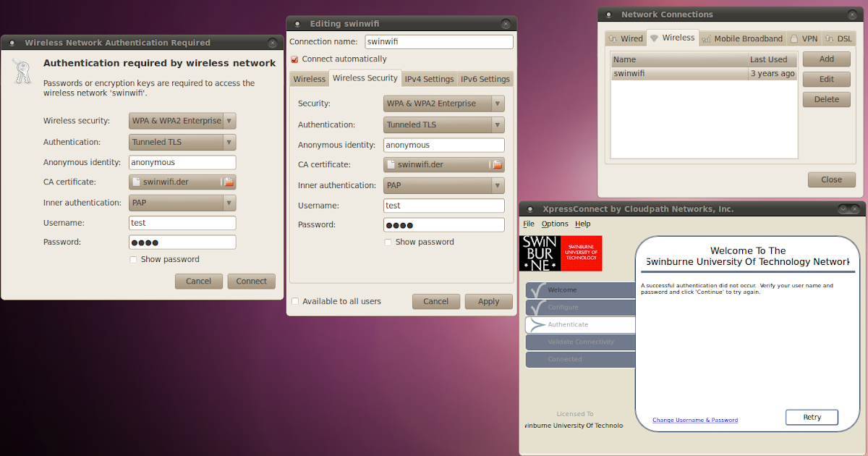Uncheck Connect automatically
This screenshot has width=868, height=456.
294,59
